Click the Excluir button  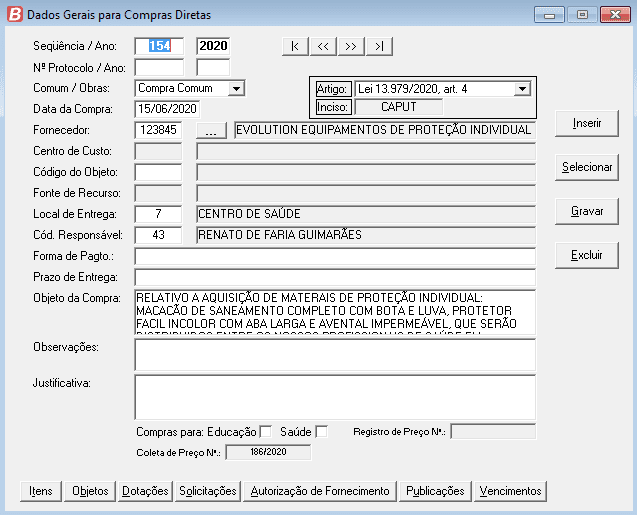pos(587,255)
